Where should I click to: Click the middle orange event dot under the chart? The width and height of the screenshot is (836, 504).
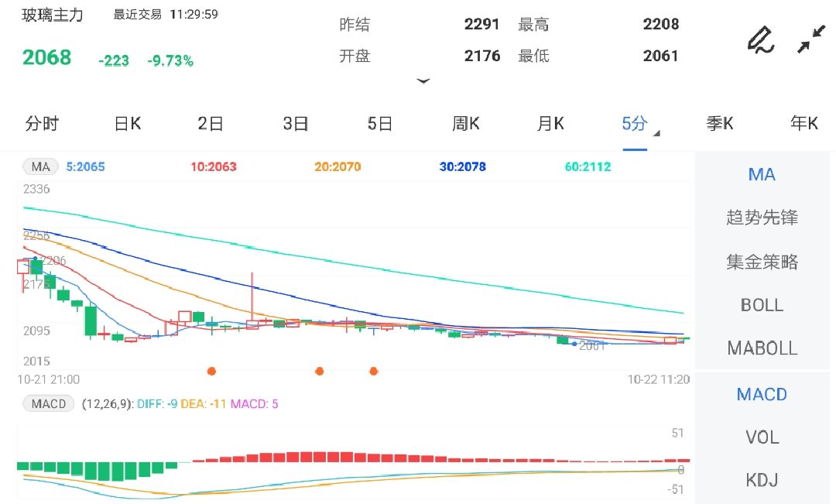(320, 371)
